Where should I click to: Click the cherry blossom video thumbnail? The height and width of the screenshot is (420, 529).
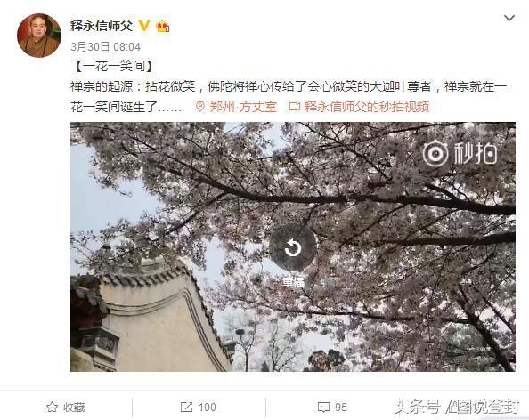(x=292, y=246)
